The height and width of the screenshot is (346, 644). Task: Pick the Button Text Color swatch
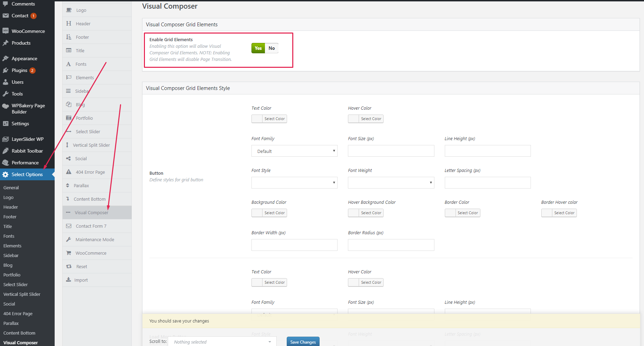coord(269,119)
